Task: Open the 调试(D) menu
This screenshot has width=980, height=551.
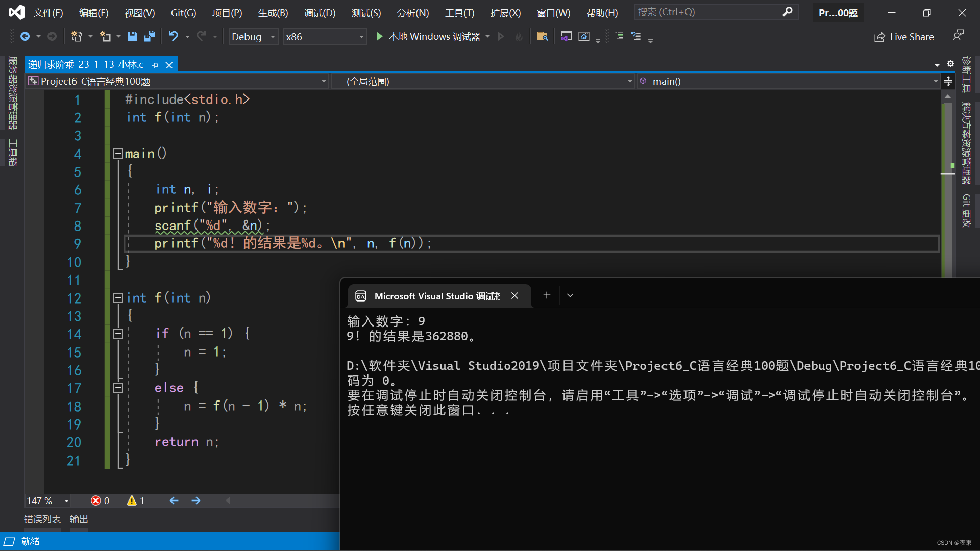Action: [320, 13]
